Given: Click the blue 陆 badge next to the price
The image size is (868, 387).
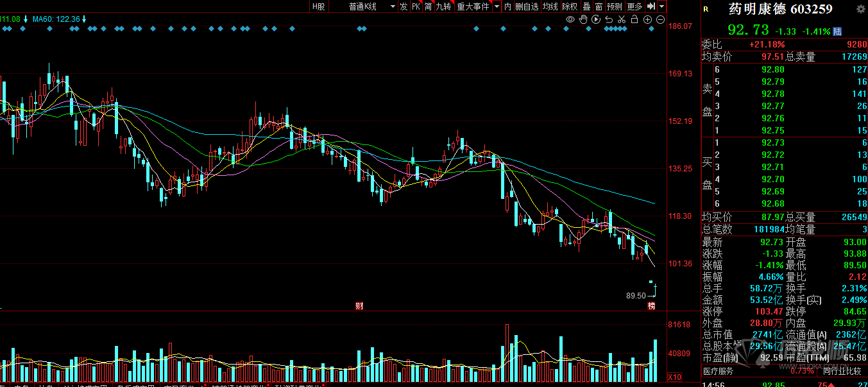Looking at the screenshot, I should coord(837,31).
